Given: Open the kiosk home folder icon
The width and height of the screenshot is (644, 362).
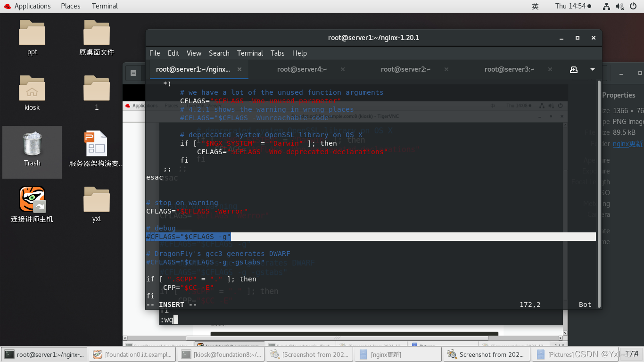Looking at the screenshot, I should (32, 93).
